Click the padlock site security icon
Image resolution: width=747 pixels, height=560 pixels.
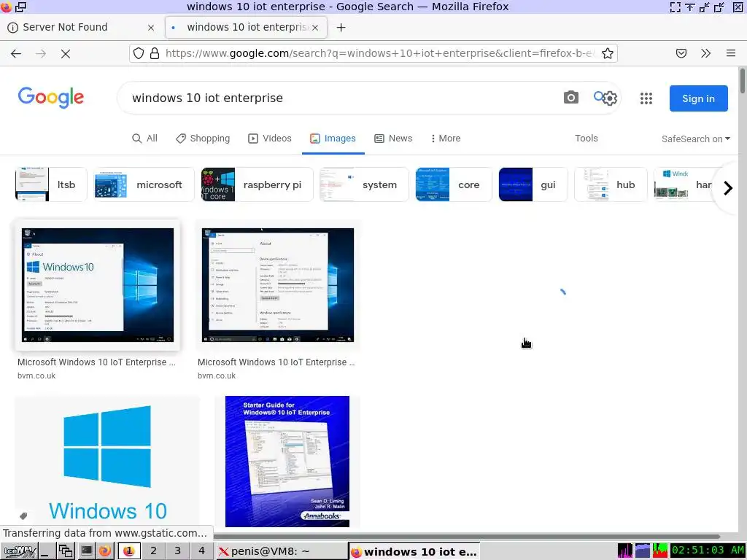pos(155,53)
